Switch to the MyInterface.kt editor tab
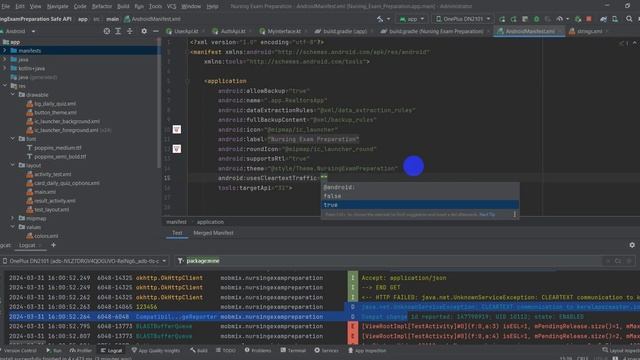The width and height of the screenshot is (640, 360). [281, 31]
